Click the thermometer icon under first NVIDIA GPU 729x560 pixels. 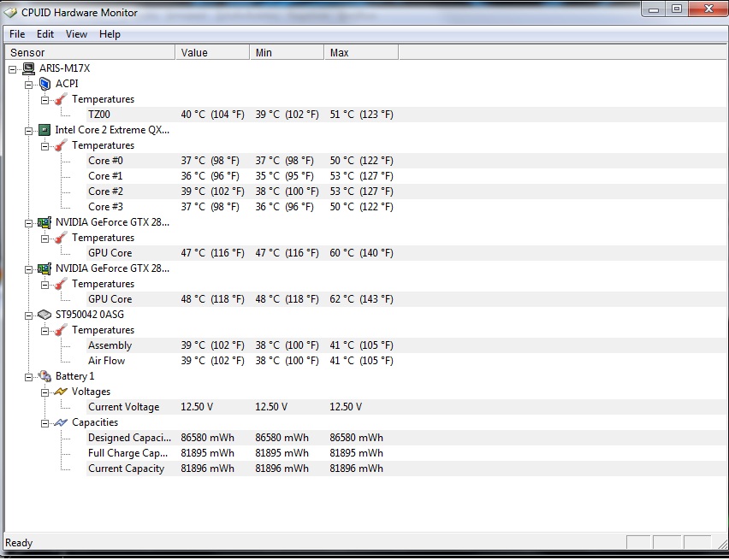61,238
